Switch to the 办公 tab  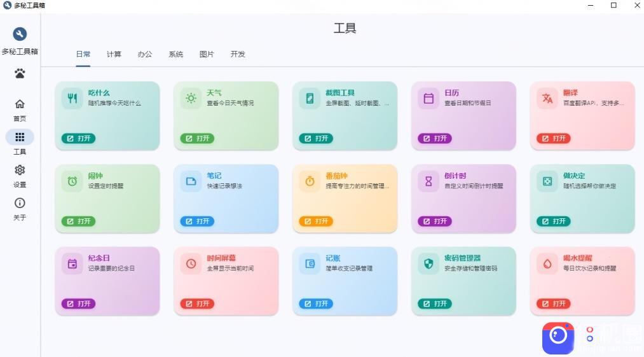click(x=144, y=54)
